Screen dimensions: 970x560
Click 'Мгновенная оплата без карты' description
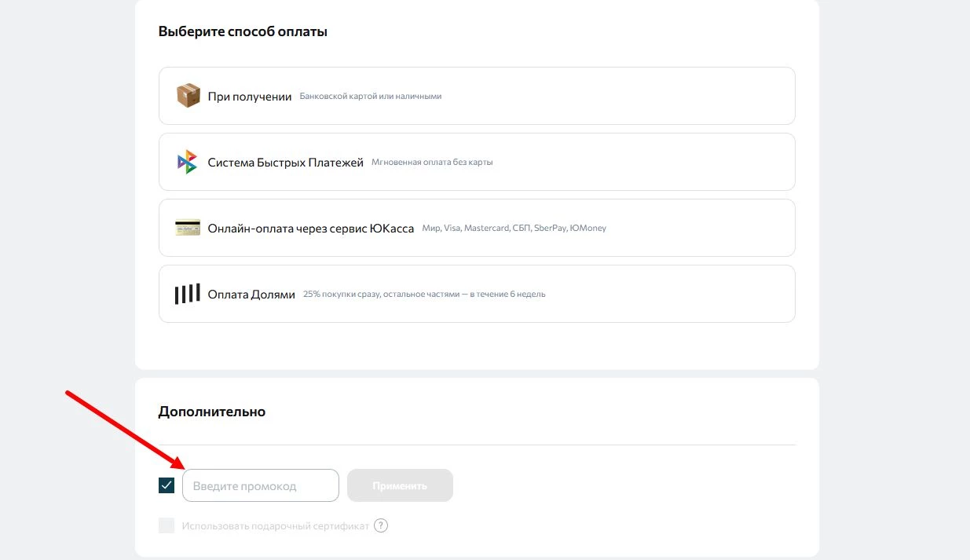pyautogui.click(x=432, y=163)
